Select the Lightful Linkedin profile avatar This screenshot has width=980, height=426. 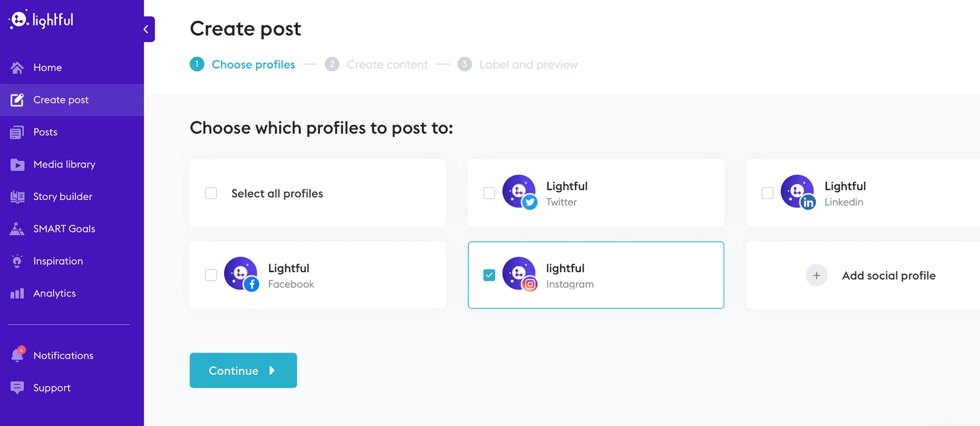[797, 192]
